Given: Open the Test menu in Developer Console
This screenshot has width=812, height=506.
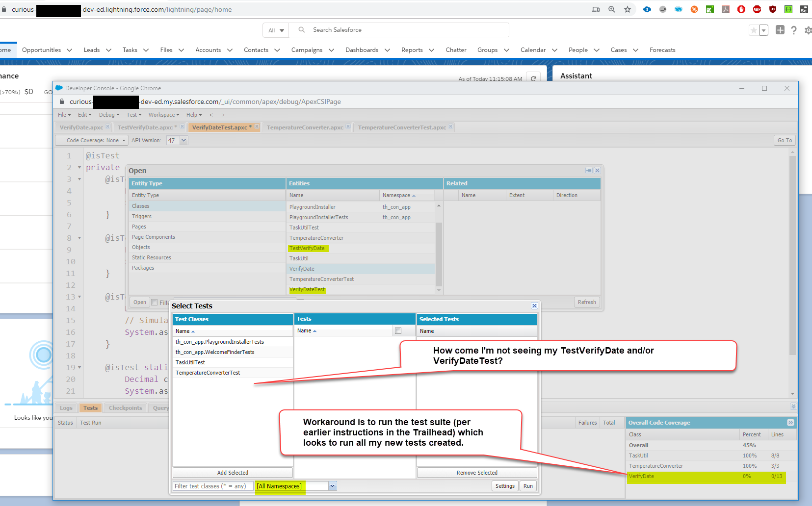Looking at the screenshot, I should click(133, 115).
